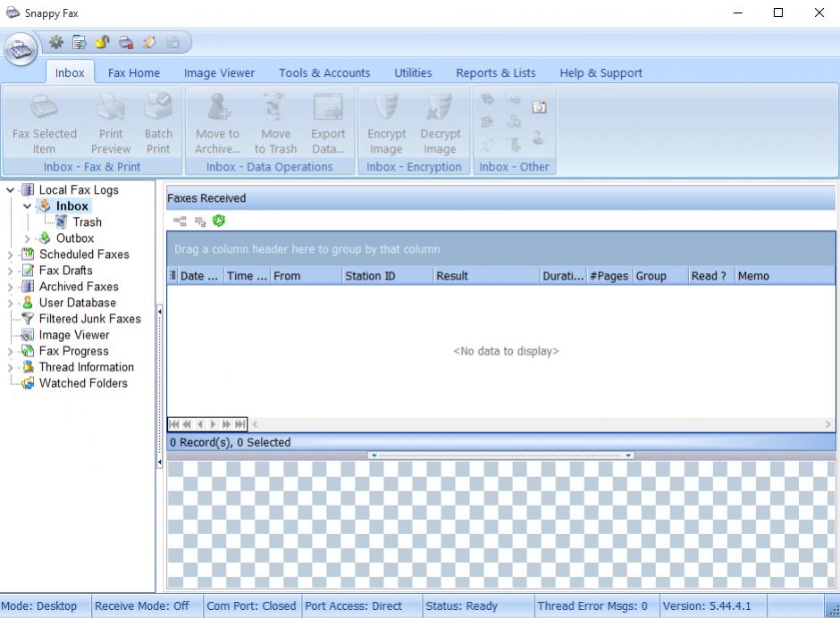Click the Faxes Received panel title

(x=206, y=198)
